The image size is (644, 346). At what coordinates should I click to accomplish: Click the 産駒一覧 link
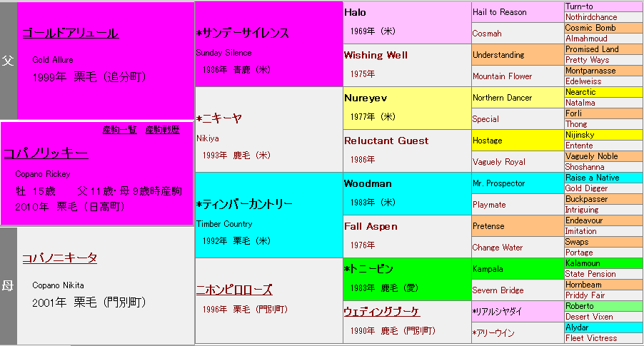point(120,130)
